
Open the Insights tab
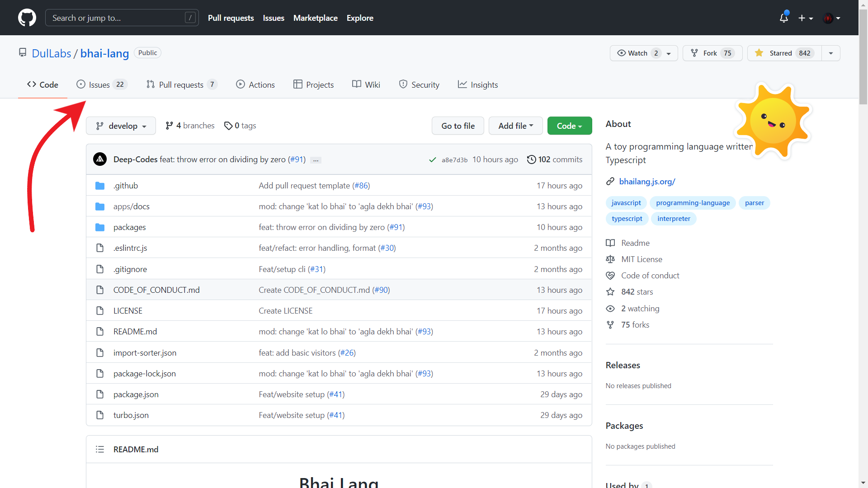[x=478, y=84]
